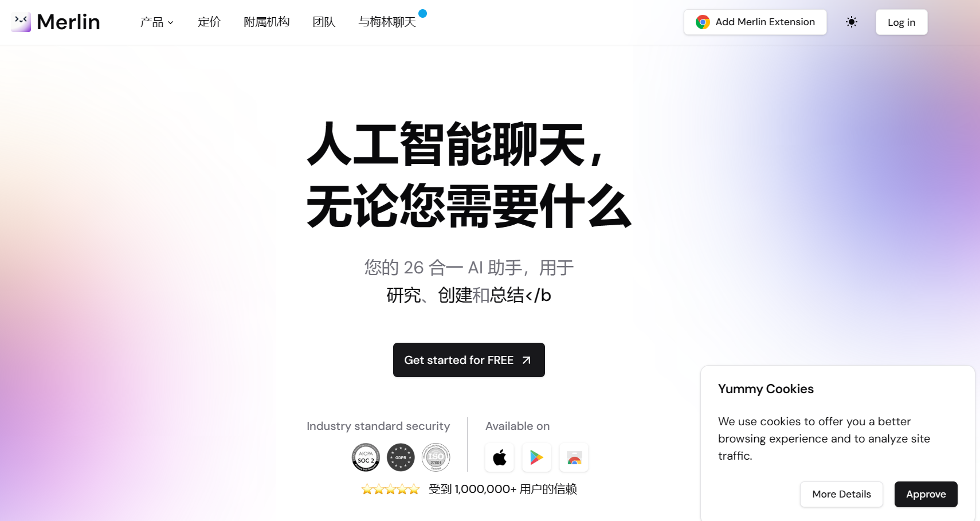The width and height of the screenshot is (980, 521).
Task: Click the Merlin logo icon
Action: 21,22
